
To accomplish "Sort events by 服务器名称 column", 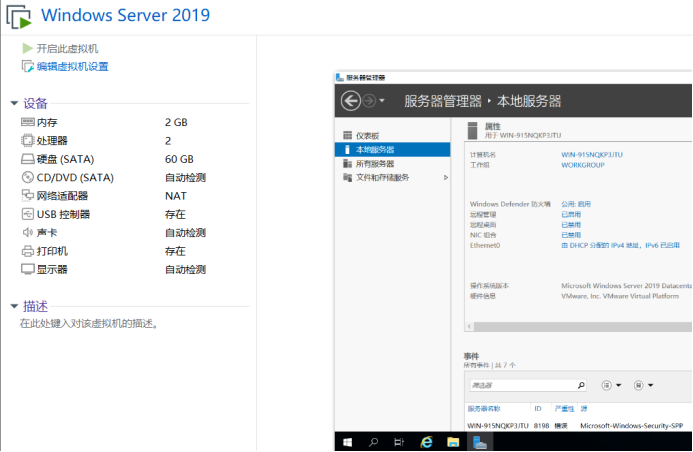I will click(x=484, y=409).
